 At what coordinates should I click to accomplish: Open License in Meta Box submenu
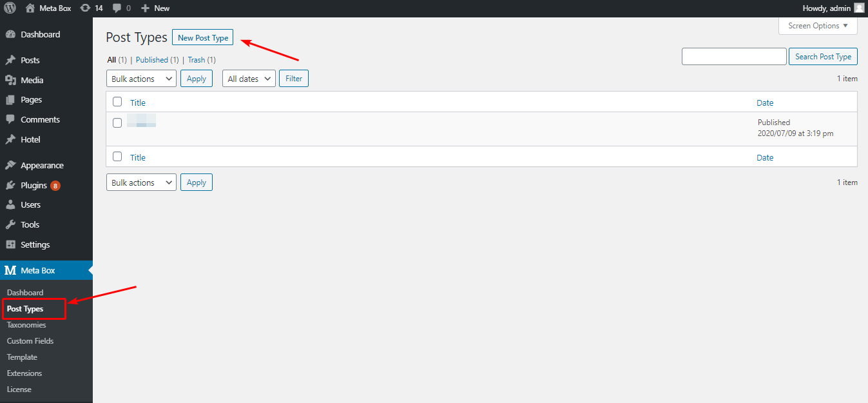pos(19,389)
